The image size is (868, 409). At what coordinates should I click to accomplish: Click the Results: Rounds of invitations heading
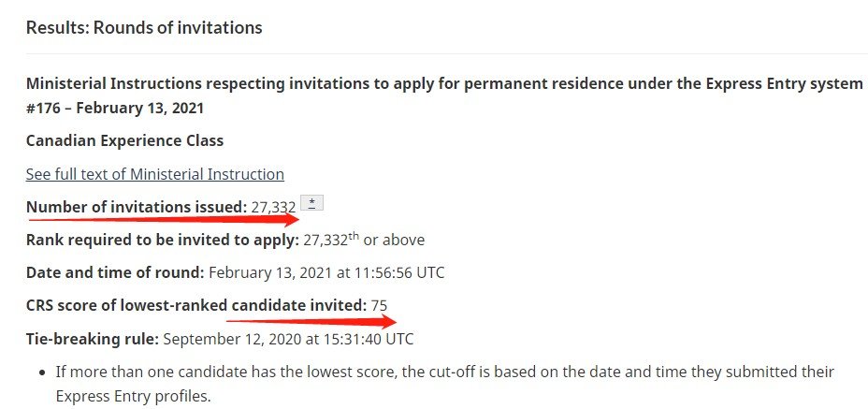coord(144,27)
